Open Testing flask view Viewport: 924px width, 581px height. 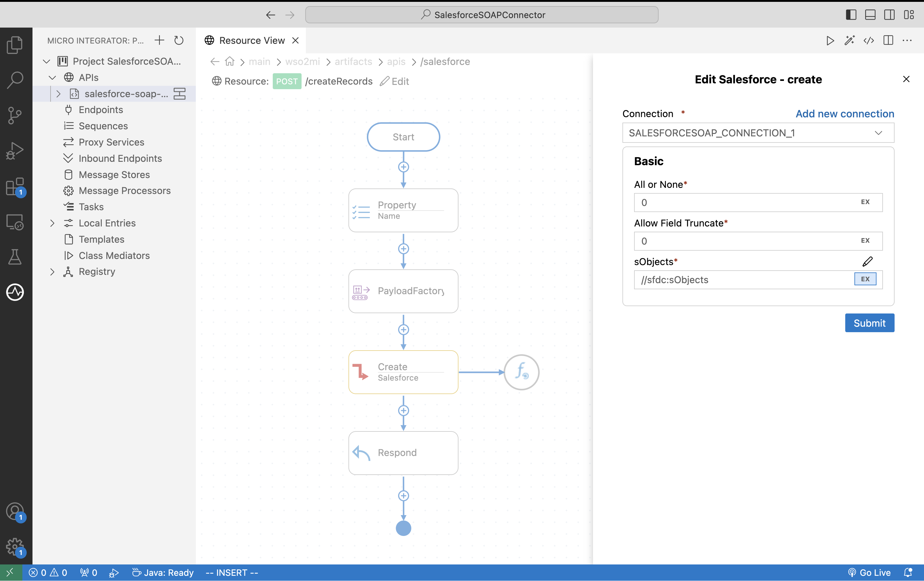15,257
